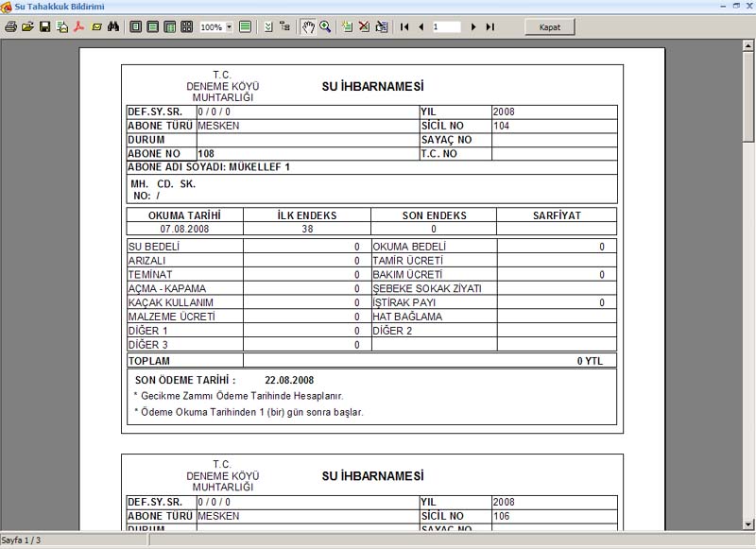This screenshot has height=549, width=756.
Task: Click the Print icon in toolbar
Action: [x=11, y=27]
